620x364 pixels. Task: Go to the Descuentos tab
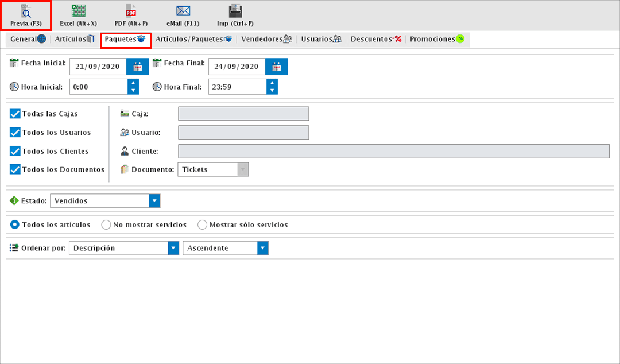coord(375,40)
